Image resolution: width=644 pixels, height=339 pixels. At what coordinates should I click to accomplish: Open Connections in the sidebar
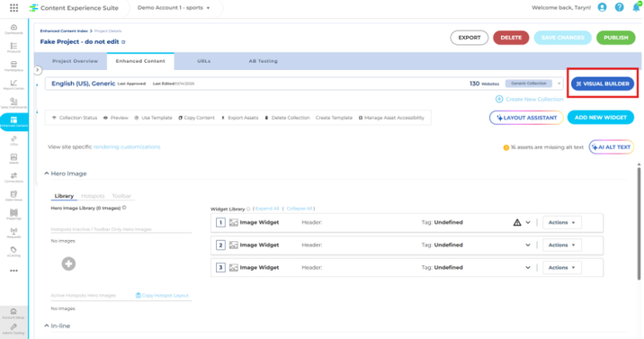pyautogui.click(x=14, y=177)
